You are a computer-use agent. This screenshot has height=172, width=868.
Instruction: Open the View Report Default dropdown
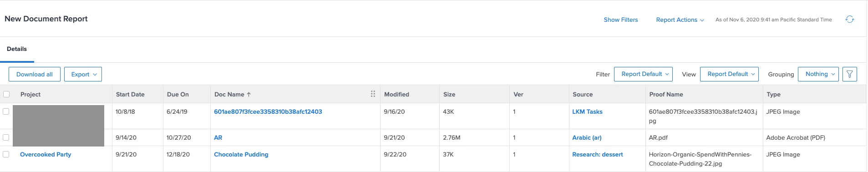(x=729, y=74)
